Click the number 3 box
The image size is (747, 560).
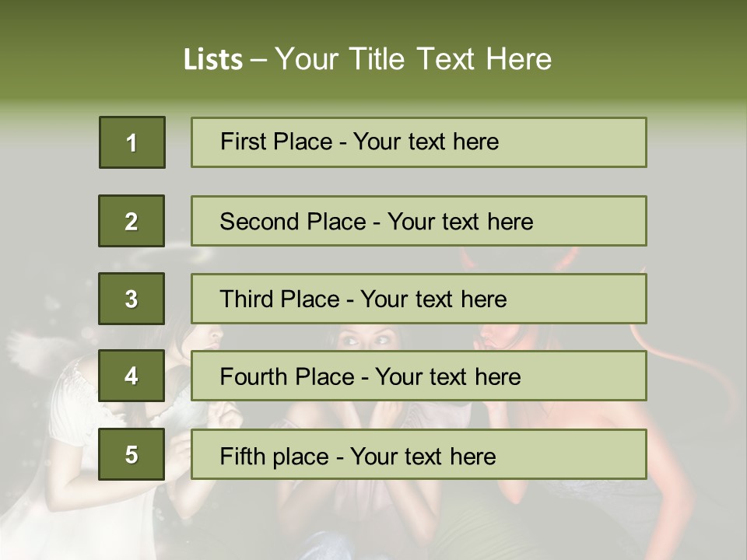tap(132, 299)
